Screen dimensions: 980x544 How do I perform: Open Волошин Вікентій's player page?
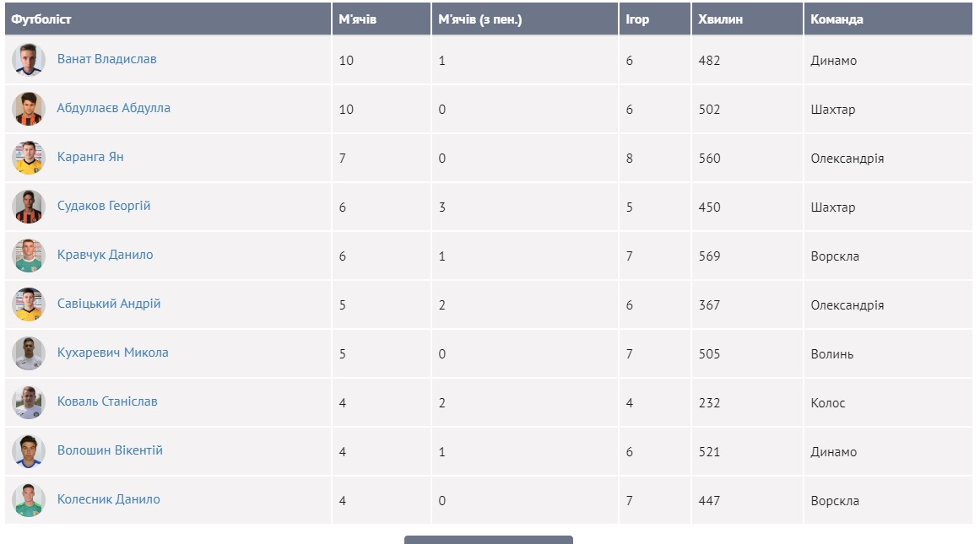tap(110, 450)
